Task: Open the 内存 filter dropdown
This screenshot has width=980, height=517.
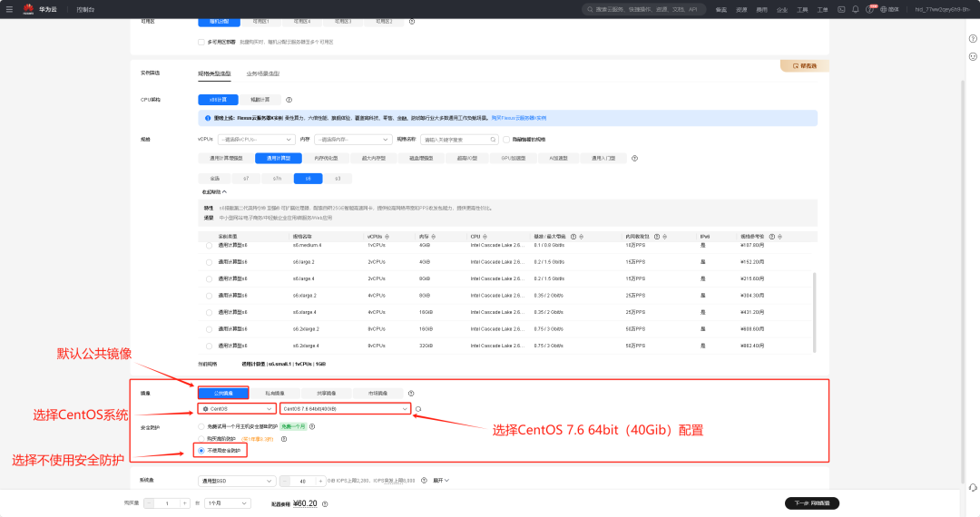Action: point(353,140)
